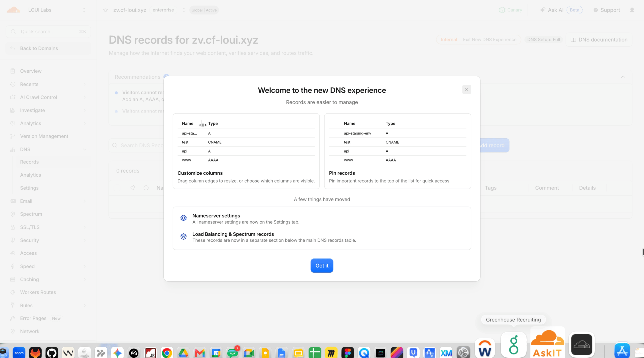Viewport: 644px width, 358px height.
Task: Open DNS documentation
Action: coord(599,40)
